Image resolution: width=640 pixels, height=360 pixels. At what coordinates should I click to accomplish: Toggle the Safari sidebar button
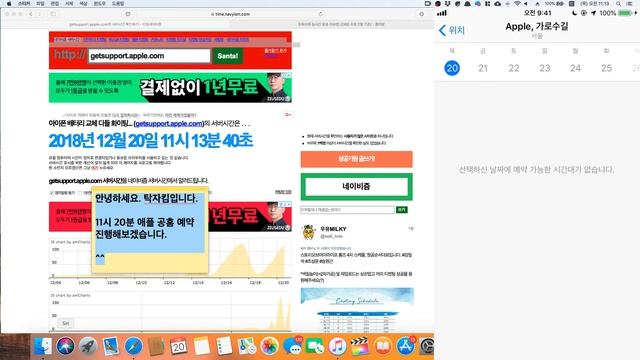[53, 14]
